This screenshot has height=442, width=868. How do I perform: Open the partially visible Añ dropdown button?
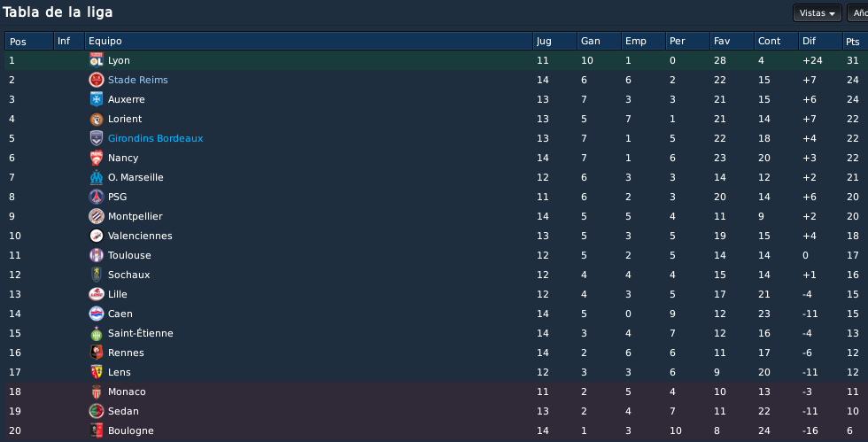tap(858, 12)
